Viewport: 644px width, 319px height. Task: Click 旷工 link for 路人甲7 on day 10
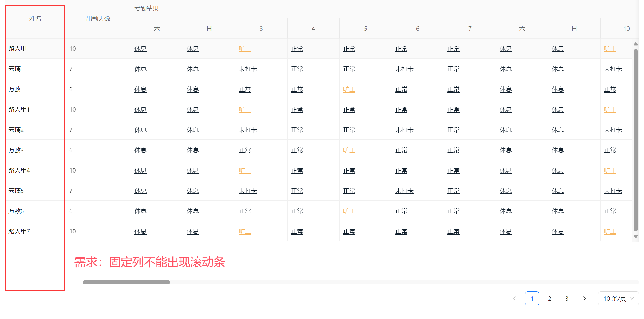[x=610, y=231]
